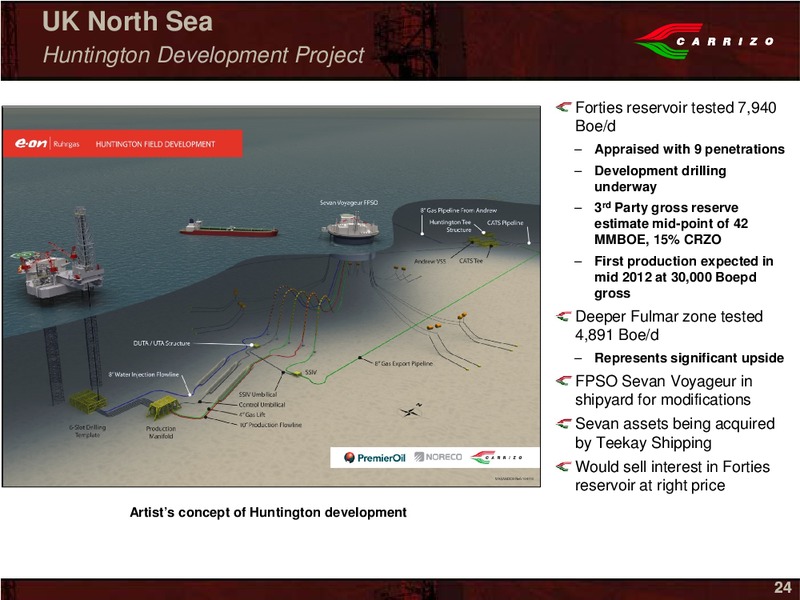Select the 'Huntington Development Project' subtitle
Screen dimensions: 800x600
click(203, 55)
